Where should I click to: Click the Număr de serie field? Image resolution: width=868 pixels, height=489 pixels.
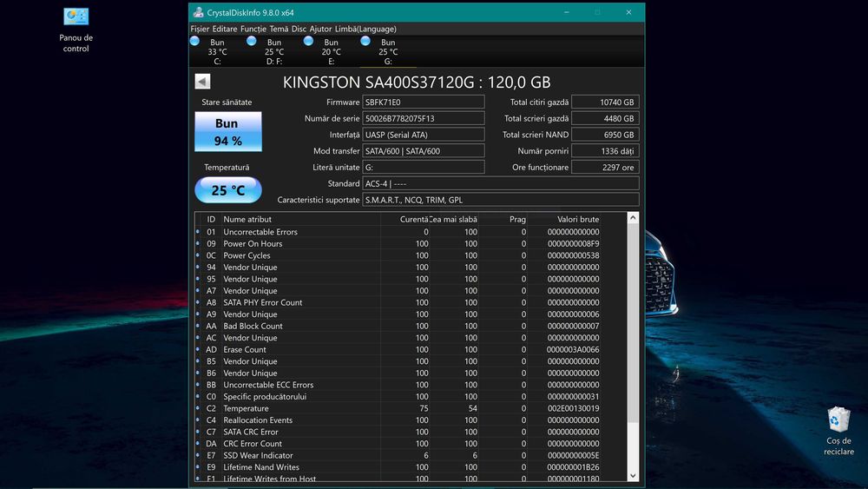(x=424, y=118)
